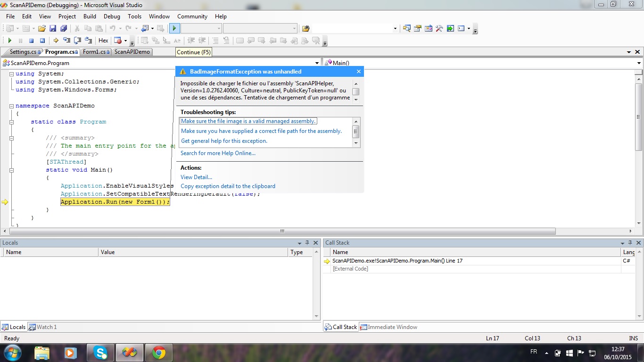The height and width of the screenshot is (362, 644).
Task: Open the Command Window icon dropdown arrow
Action: click(469, 29)
